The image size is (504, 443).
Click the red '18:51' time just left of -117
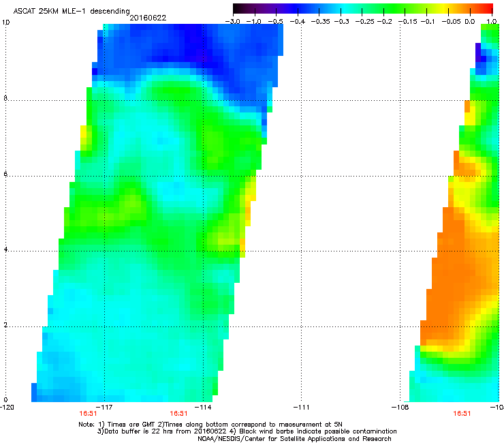pyautogui.click(x=88, y=414)
